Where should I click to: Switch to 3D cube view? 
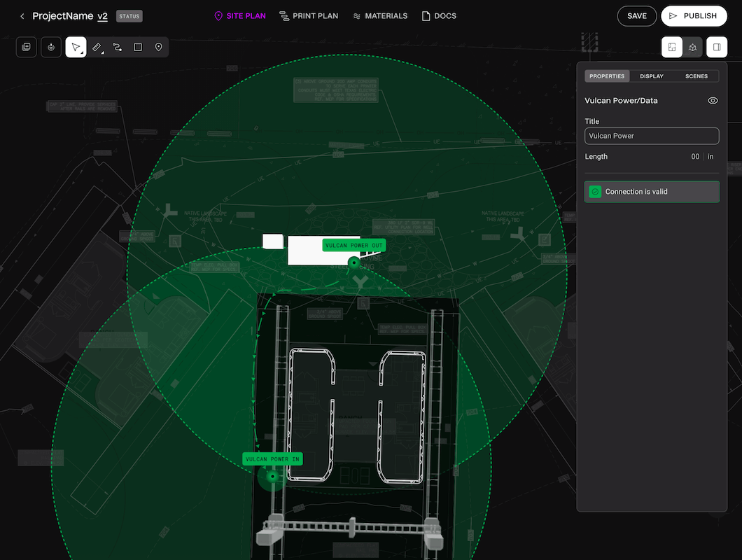[692, 47]
